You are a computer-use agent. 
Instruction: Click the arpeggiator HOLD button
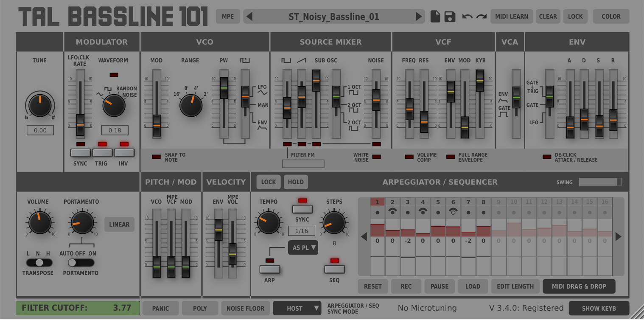coord(296,182)
